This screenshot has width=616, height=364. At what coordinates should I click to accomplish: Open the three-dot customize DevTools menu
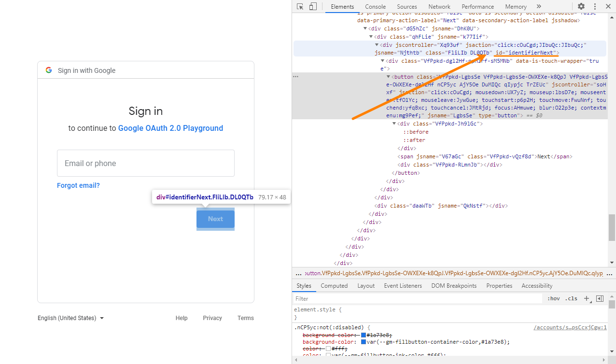point(595,6)
